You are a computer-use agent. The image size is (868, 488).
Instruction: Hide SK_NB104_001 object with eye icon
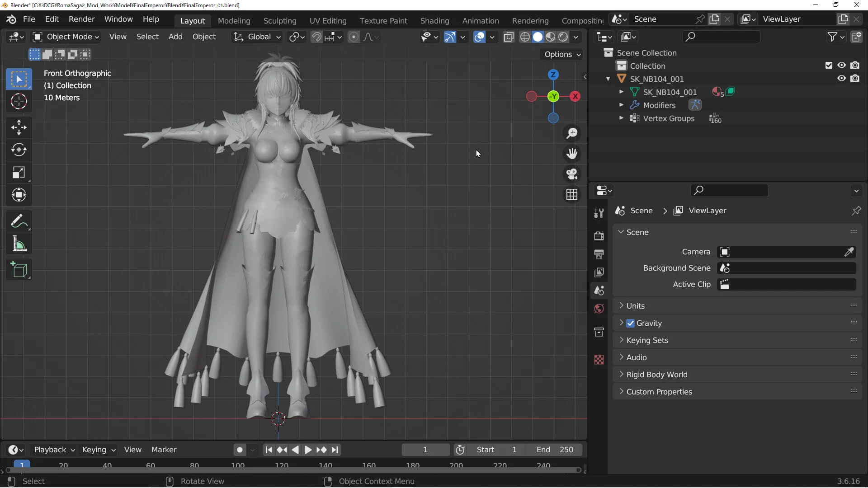click(841, 79)
